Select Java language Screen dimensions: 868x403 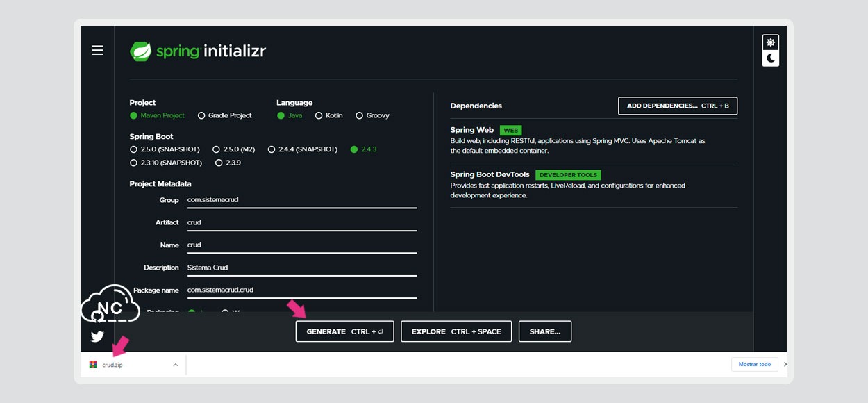pos(290,115)
